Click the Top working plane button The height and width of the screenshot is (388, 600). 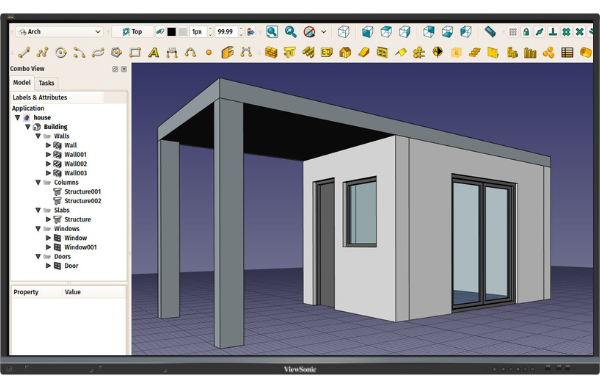coord(132,32)
